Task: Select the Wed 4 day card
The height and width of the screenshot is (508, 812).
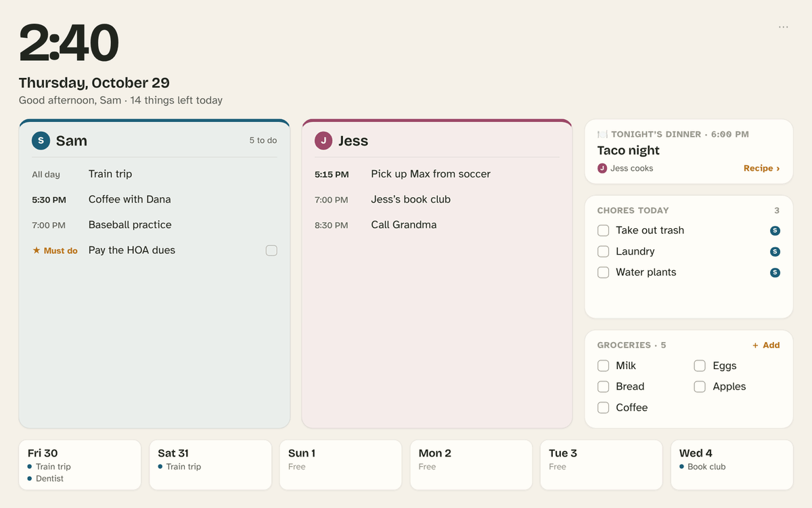Action: [731, 465]
